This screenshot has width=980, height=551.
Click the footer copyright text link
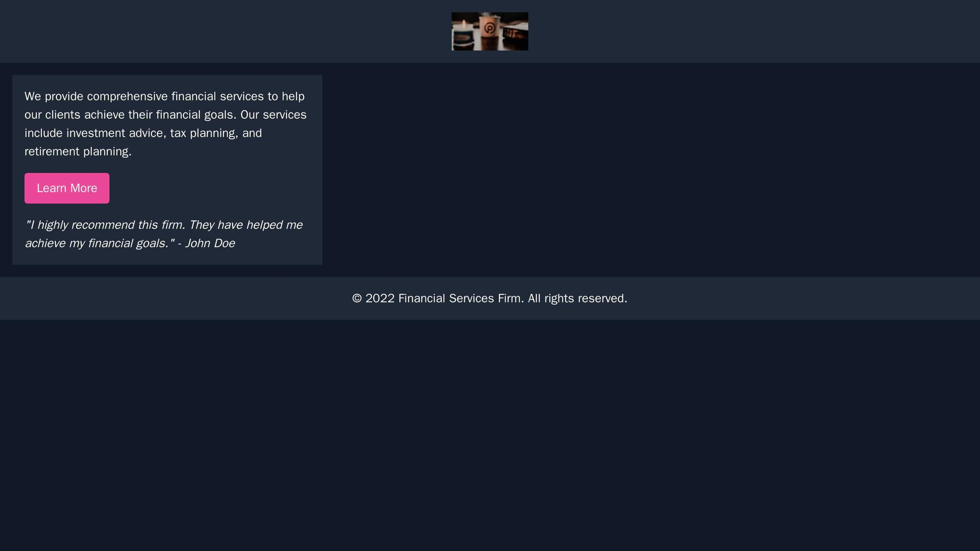(x=489, y=298)
